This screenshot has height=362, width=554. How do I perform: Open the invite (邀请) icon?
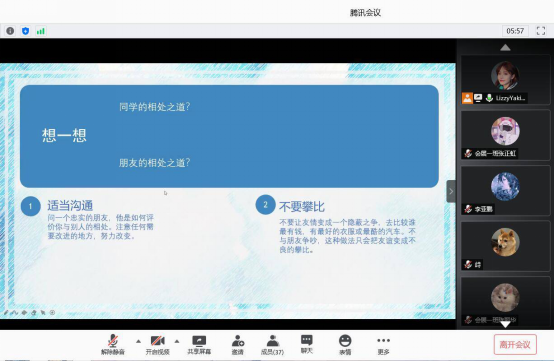(x=237, y=345)
